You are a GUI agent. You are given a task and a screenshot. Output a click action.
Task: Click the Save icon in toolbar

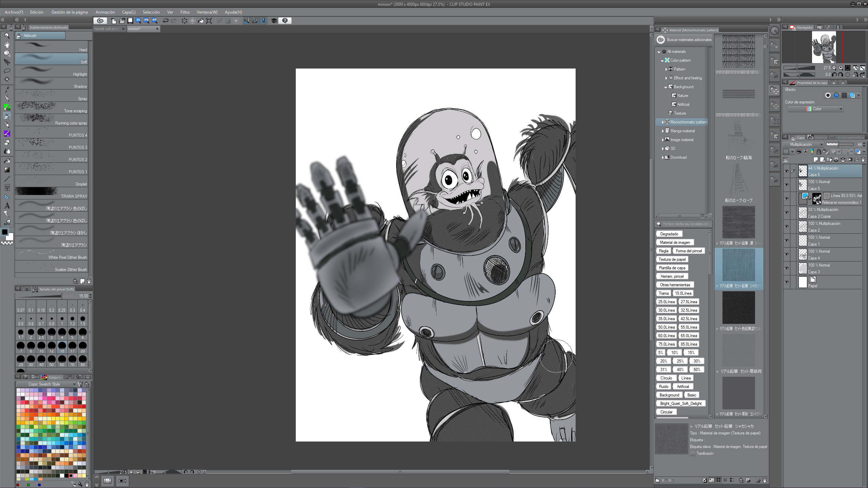point(130,21)
